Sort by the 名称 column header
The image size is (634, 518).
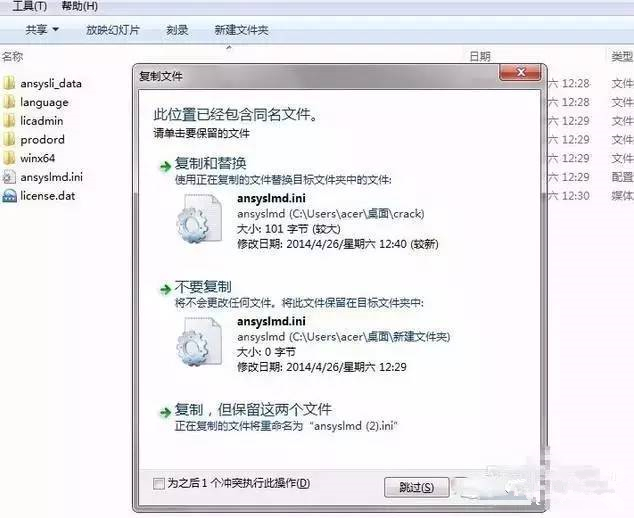coord(13,57)
